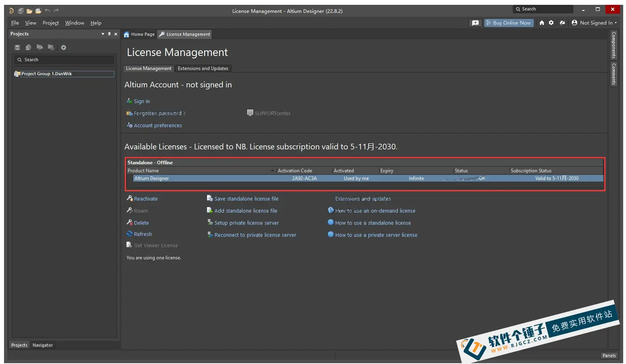Click the Extensions and updates link below licenses
The height and width of the screenshot is (364, 626).
363,199
